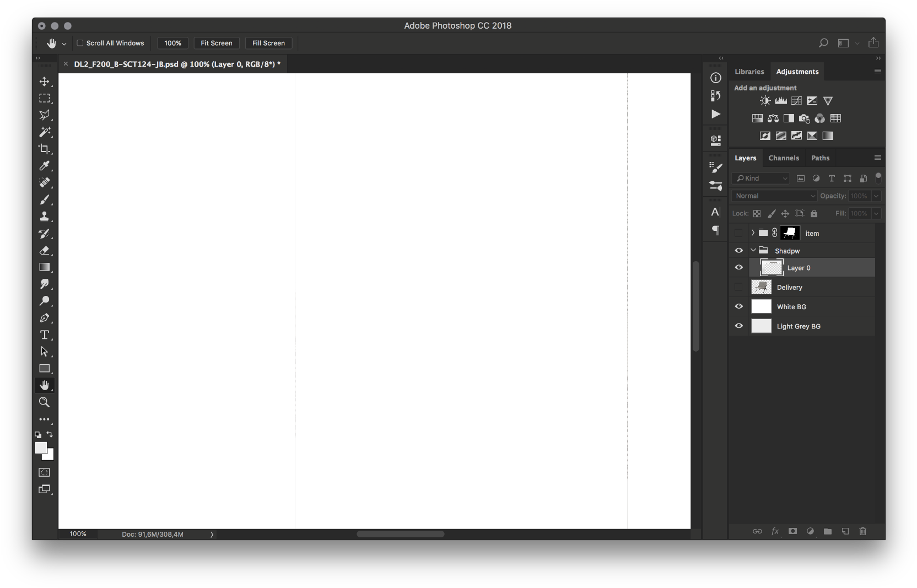The height and width of the screenshot is (588, 917).
Task: Click the Fill Screen button
Action: 269,43
